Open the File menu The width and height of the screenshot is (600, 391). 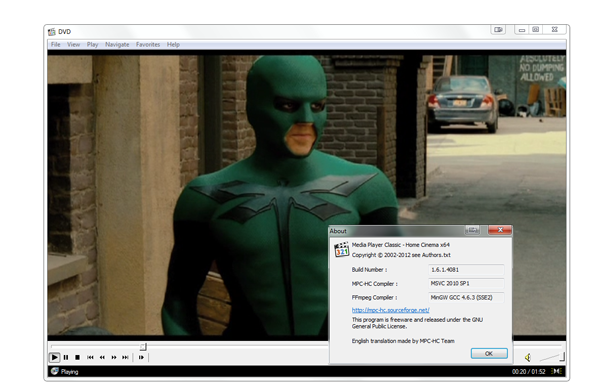click(x=55, y=44)
